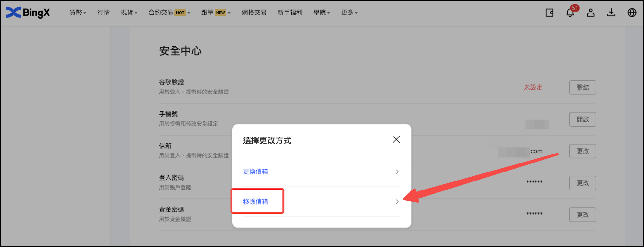Expand the 買幣 dropdown menu
The image size is (644, 247).
[x=78, y=13]
